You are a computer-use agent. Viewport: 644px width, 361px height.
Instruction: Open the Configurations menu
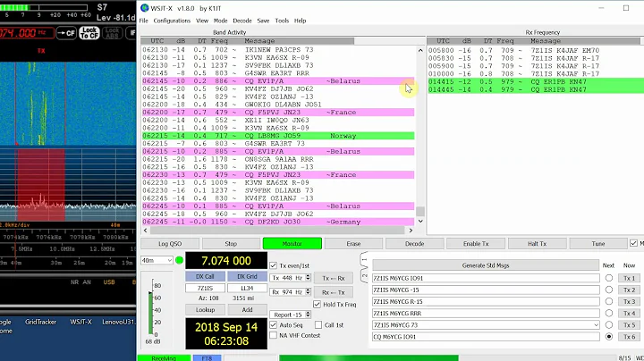(172, 21)
